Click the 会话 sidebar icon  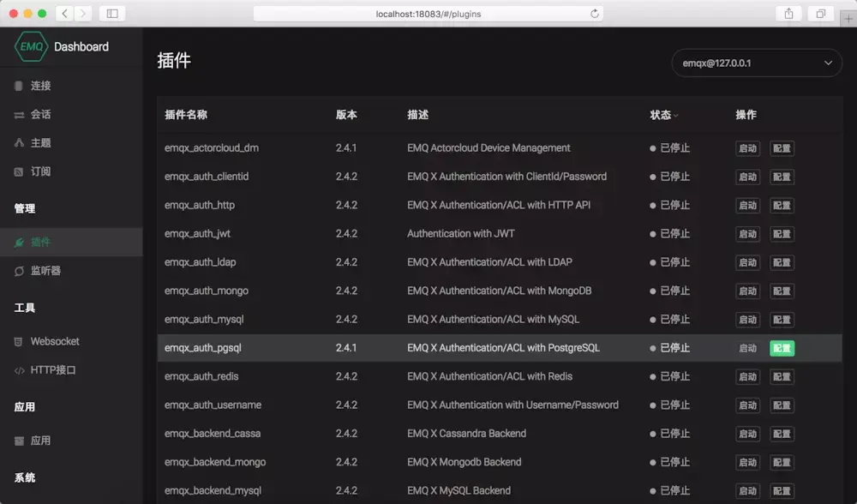[19, 115]
